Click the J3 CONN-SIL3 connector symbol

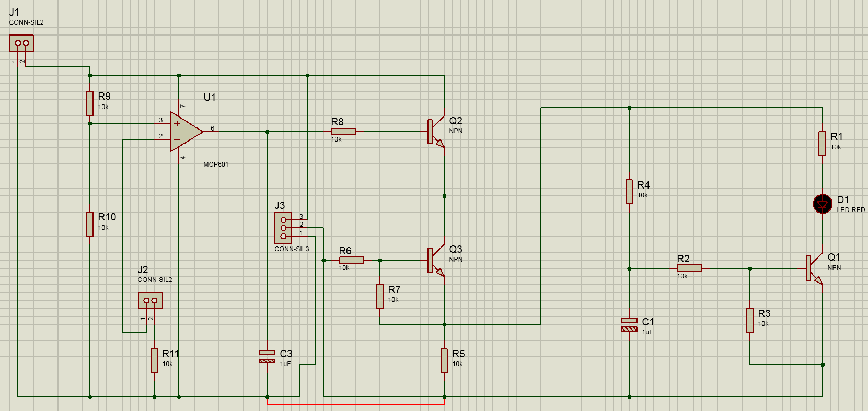283,228
